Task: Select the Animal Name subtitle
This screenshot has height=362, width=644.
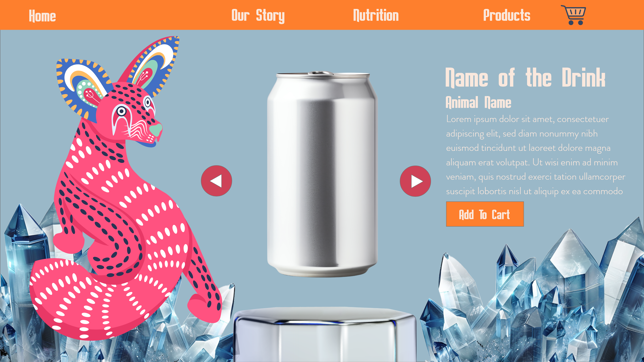Action: [x=478, y=102]
